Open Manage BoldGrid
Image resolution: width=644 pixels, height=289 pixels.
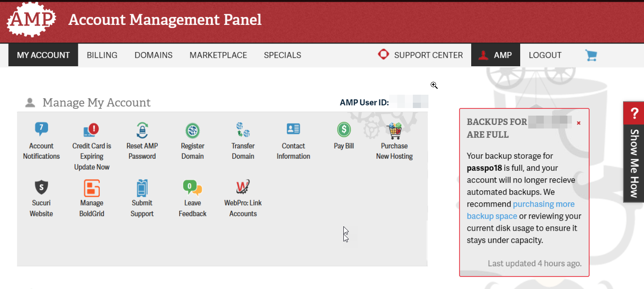(92, 188)
